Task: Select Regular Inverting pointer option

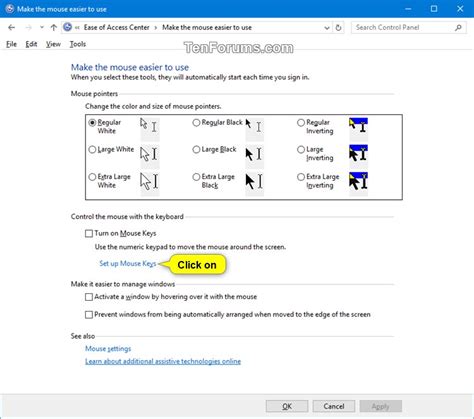Action: click(301, 123)
